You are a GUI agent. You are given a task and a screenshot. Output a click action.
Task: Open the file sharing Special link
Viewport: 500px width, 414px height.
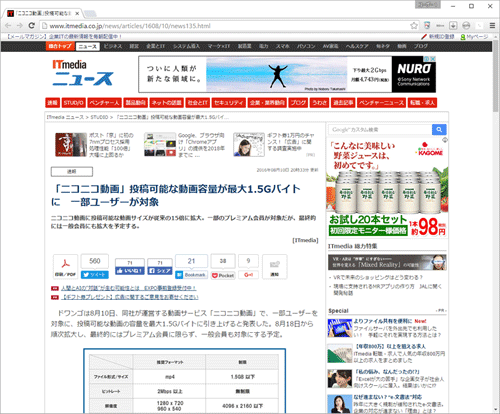click(x=382, y=321)
